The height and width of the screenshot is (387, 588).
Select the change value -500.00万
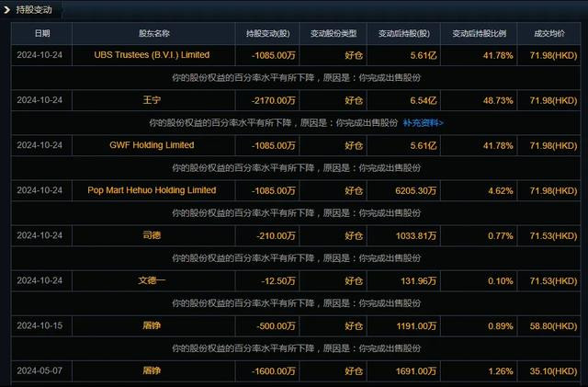coord(276,326)
